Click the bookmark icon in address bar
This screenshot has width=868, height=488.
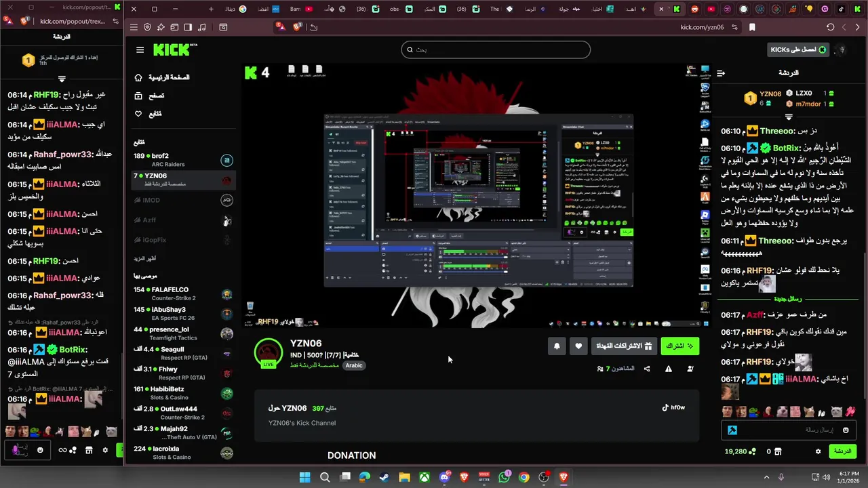pyautogui.click(x=752, y=27)
